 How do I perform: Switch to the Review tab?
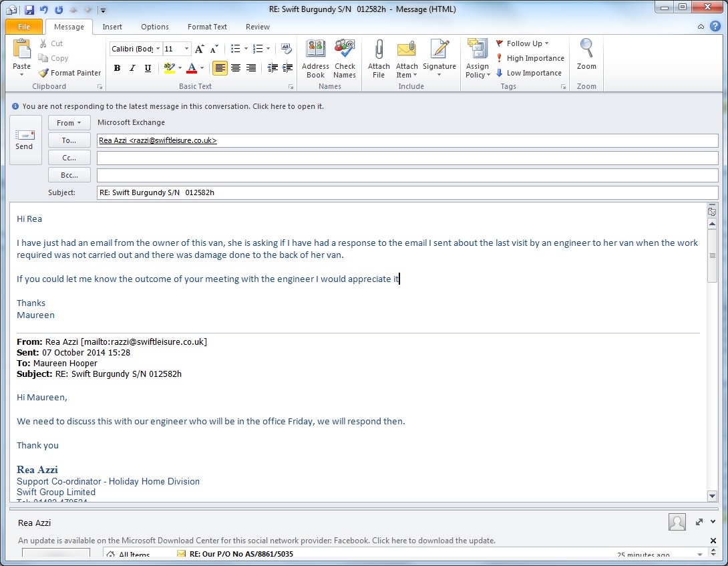click(x=258, y=27)
